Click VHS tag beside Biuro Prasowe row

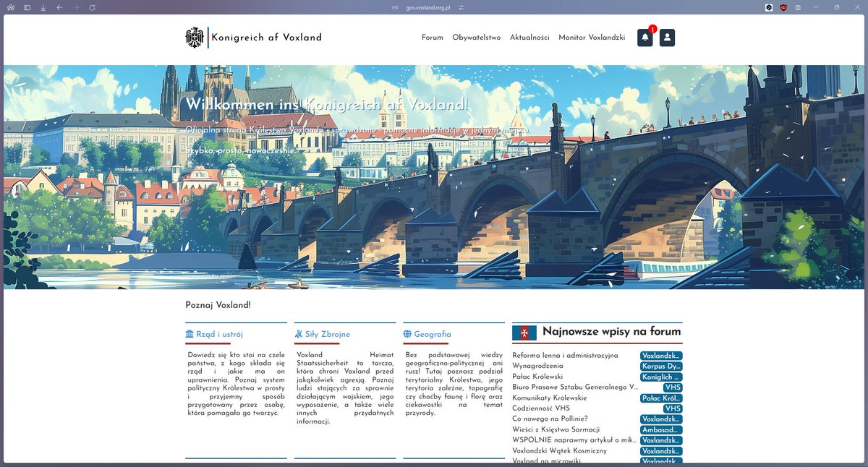point(673,387)
